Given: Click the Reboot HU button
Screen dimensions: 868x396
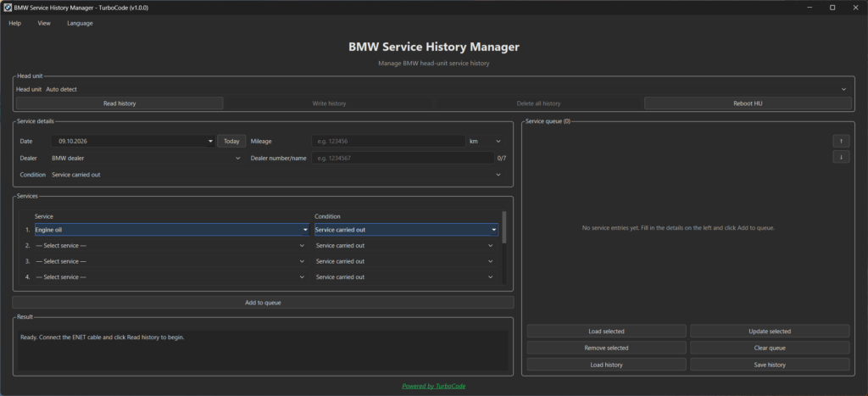Looking at the screenshot, I should [x=748, y=103].
